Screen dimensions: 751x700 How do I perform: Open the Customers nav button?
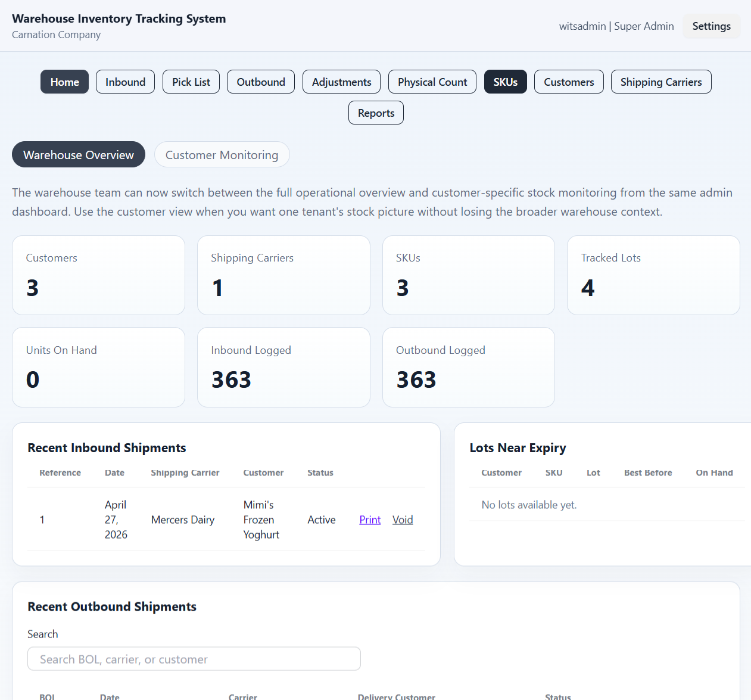[x=569, y=82]
